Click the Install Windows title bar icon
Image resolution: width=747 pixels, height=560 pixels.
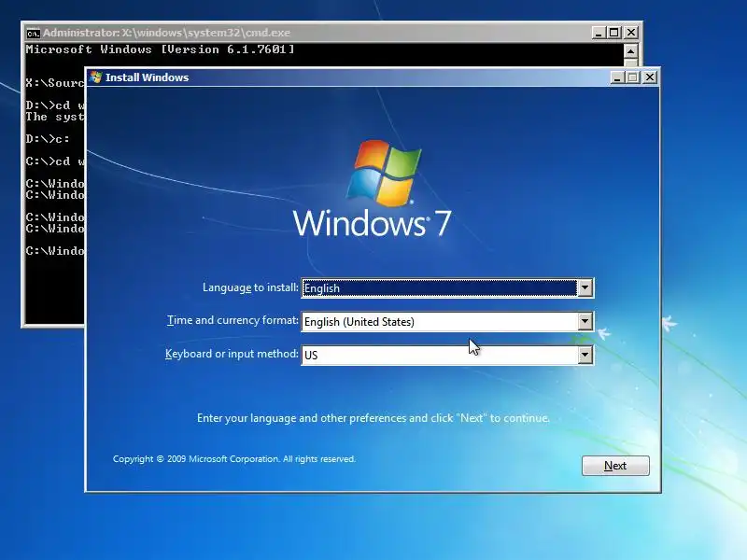[x=96, y=77]
